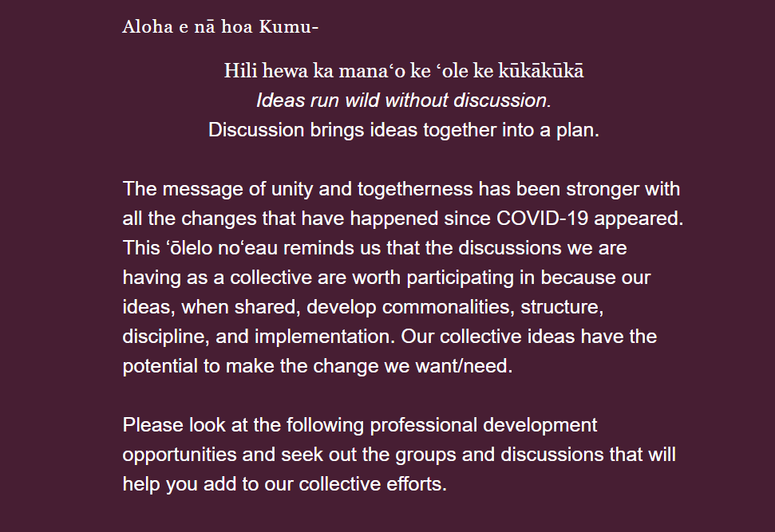Click the greeting 'Aloha e nā hoa Kumu-'
Viewport: 775px width, 532px height.
pos(220,26)
